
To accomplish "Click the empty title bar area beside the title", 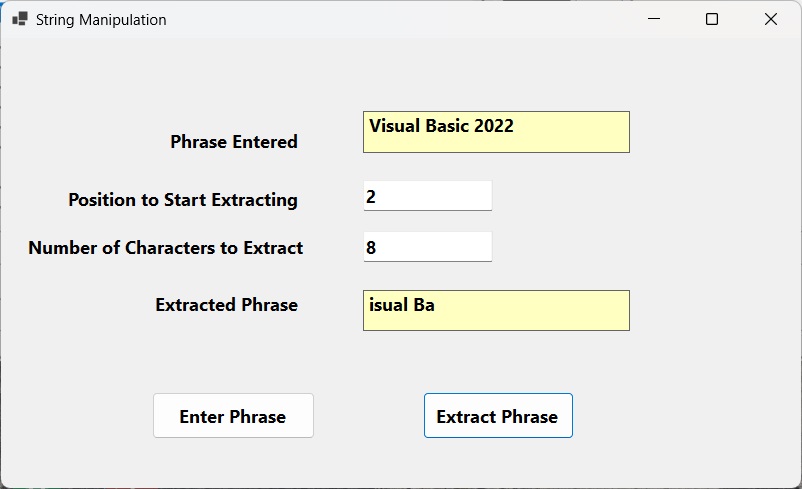I will tap(399, 19).
